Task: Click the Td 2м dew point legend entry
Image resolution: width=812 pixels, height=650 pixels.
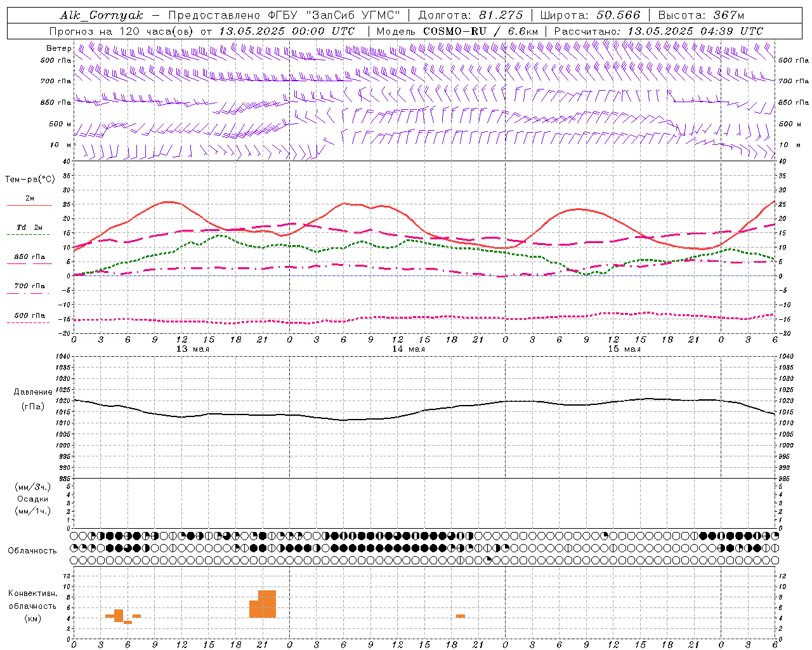Action: pyautogui.click(x=30, y=227)
